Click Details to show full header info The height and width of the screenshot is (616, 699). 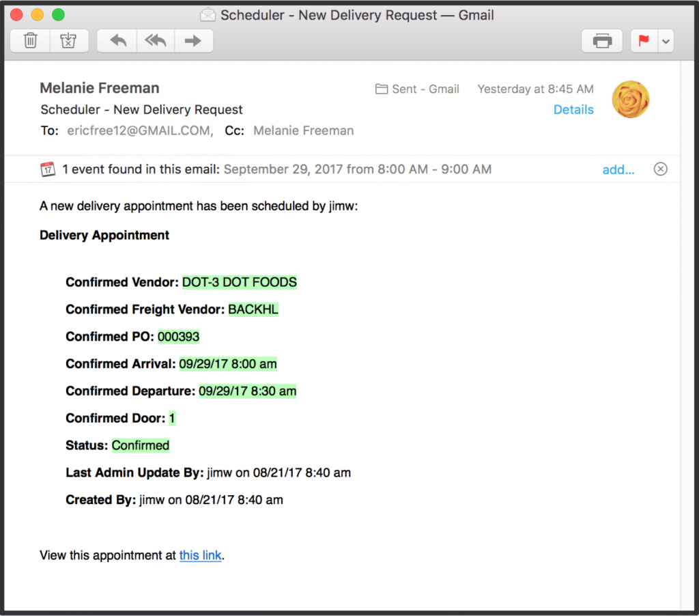(573, 109)
